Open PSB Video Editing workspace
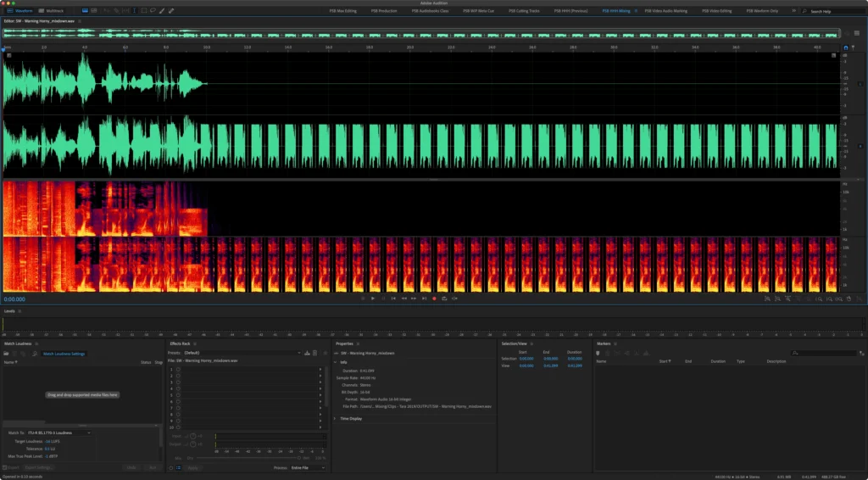This screenshot has width=868, height=480. 716,11
